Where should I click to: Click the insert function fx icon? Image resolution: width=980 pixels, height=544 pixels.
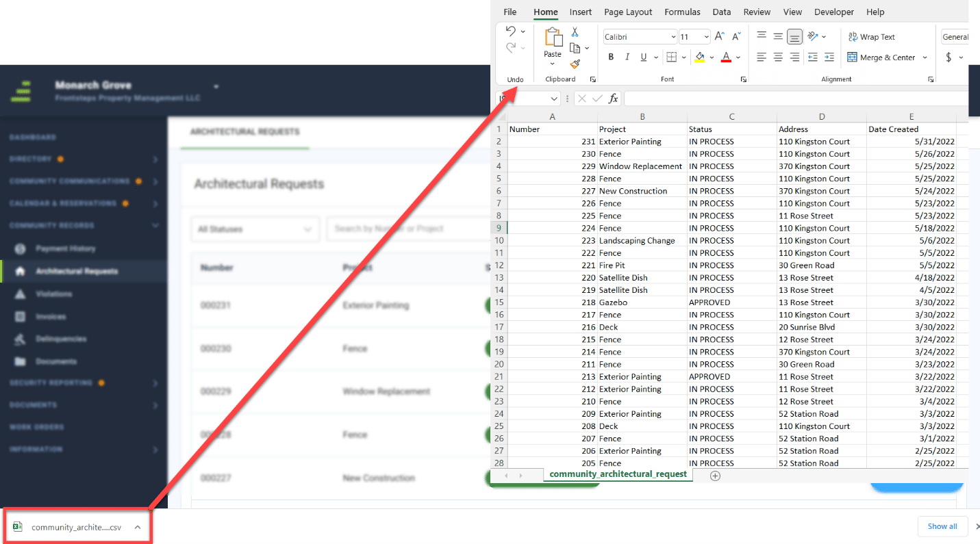coord(614,99)
